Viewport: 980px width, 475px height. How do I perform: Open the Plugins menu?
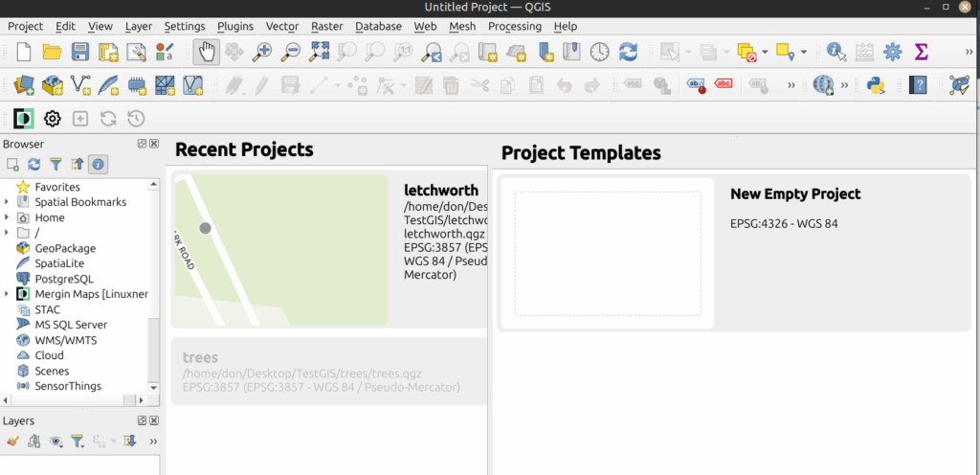235,26
